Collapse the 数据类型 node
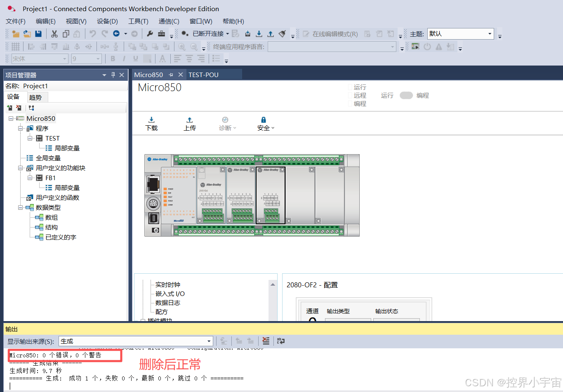Image resolution: width=563 pixels, height=392 pixels. click(x=20, y=207)
